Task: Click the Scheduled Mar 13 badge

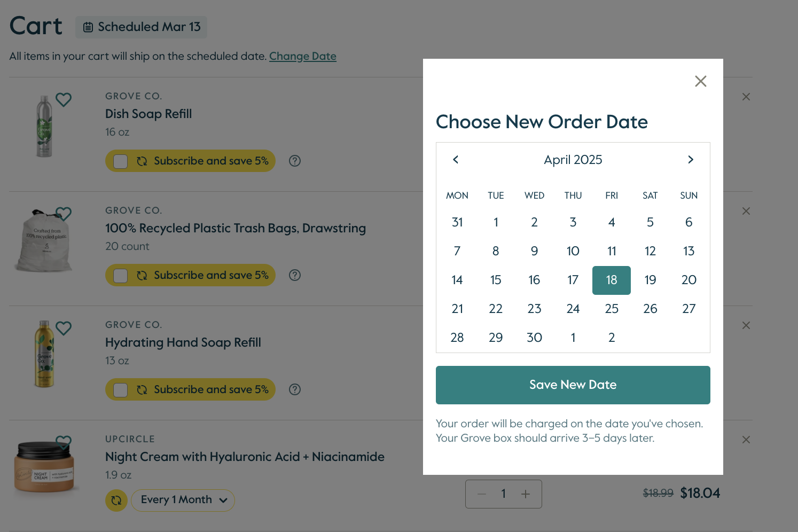Action: point(142,27)
